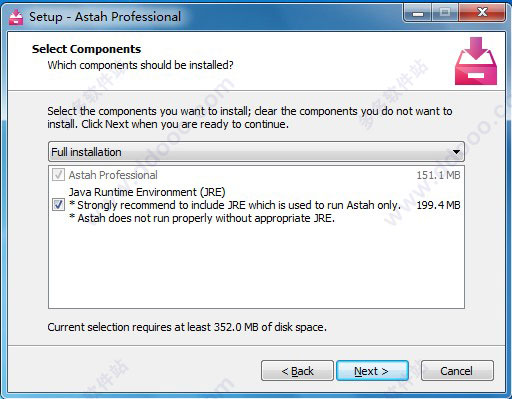Click the dropdown arrow for installation type
Screen dimensions: 512x399
[456, 152]
